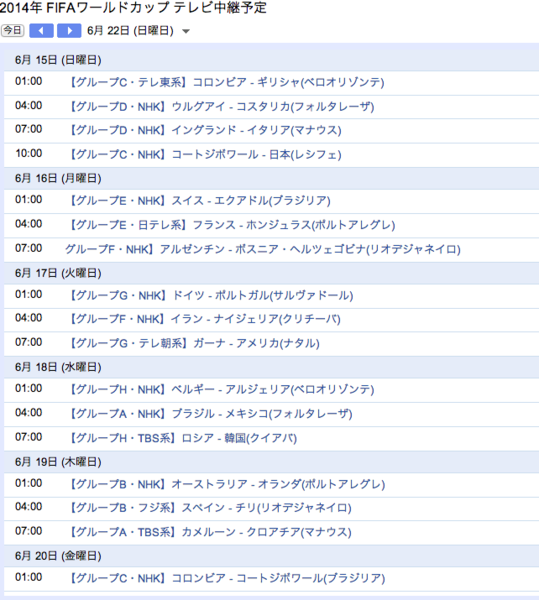Open オーストラリア - オランダ match event
The width and height of the screenshot is (539, 600).
tap(226, 484)
